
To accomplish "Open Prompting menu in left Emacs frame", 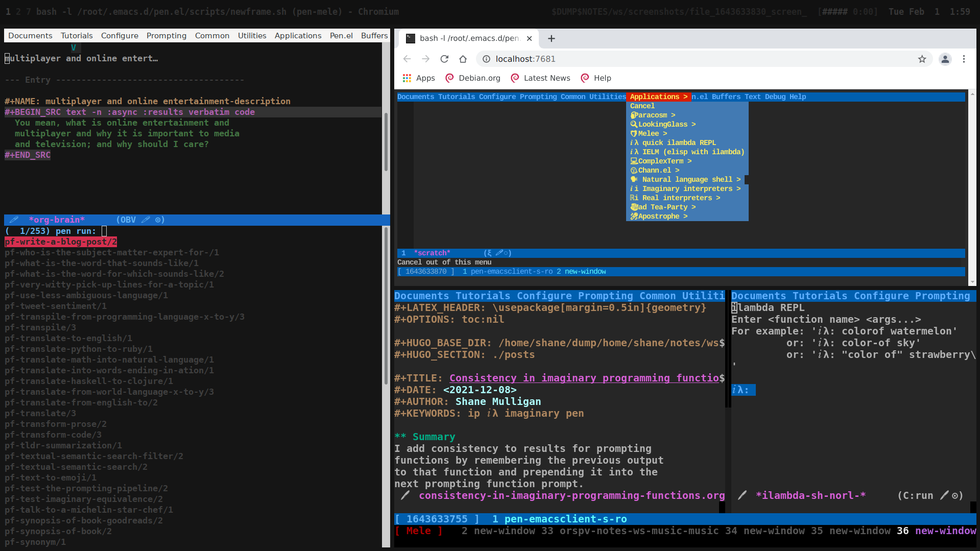I will coord(166,35).
